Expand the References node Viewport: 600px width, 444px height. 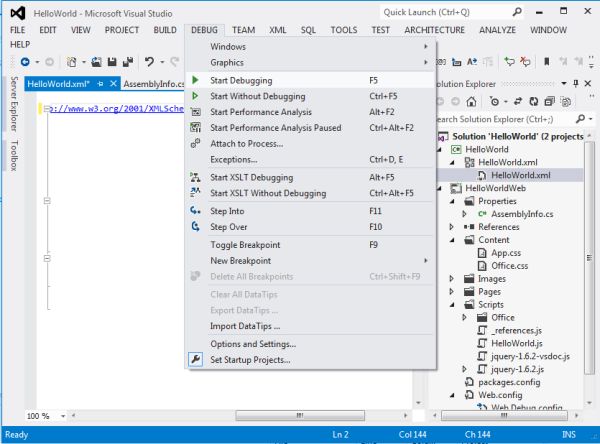pyautogui.click(x=452, y=227)
